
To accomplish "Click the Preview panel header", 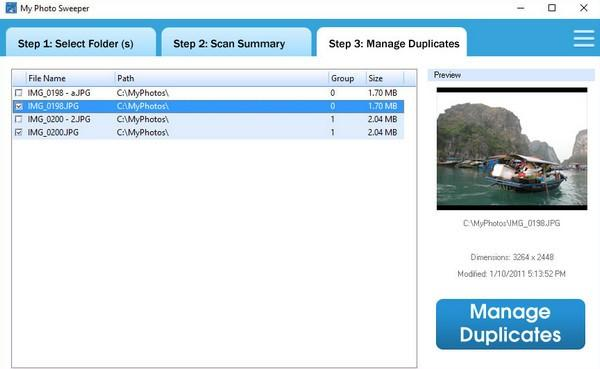I will (x=511, y=75).
